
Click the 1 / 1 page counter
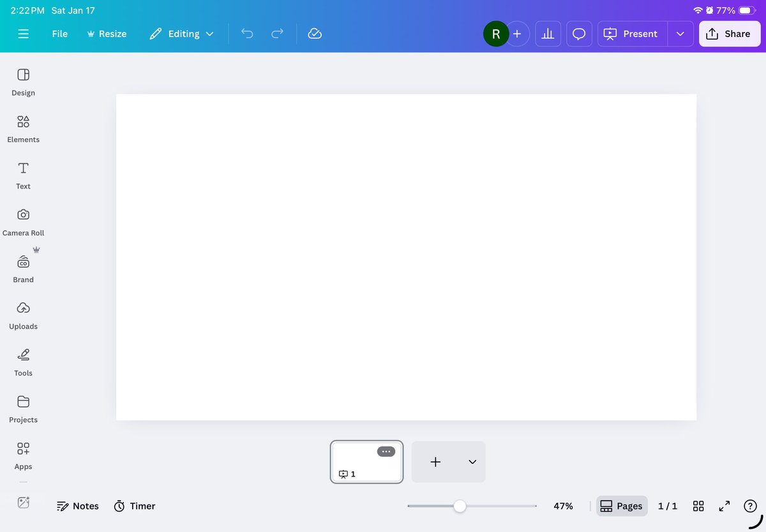pyautogui.click(x=668, y=506)
